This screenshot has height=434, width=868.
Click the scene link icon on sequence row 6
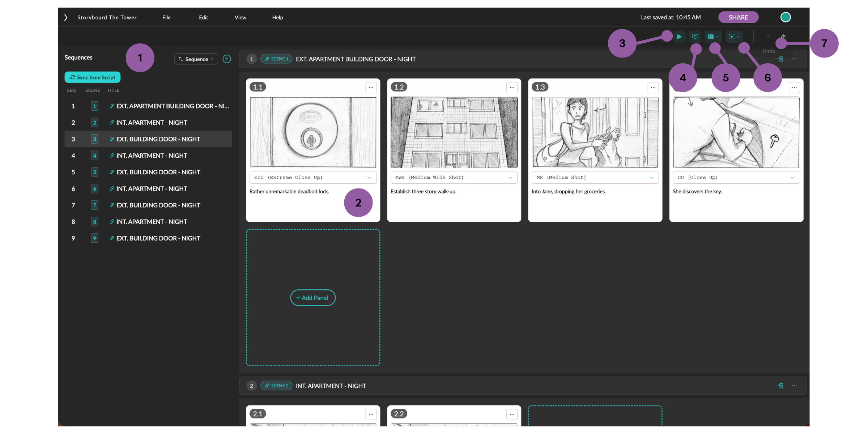pos(112,188)
